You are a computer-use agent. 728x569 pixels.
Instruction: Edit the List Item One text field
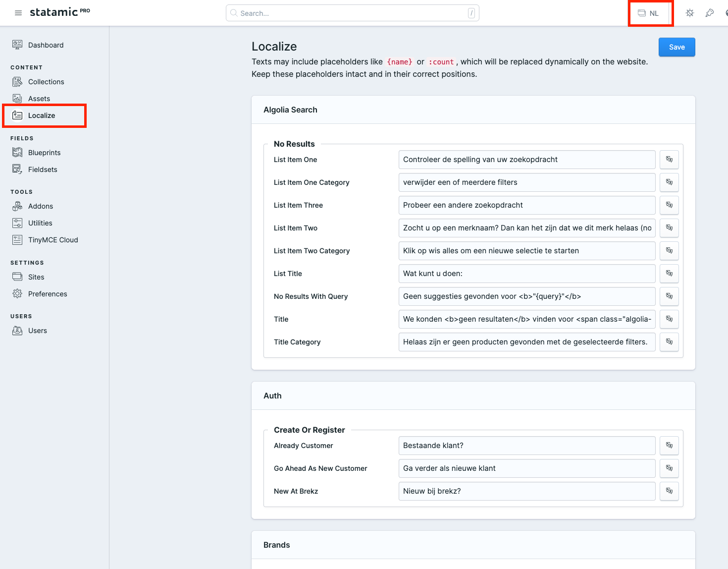click(x=527, y=160)
